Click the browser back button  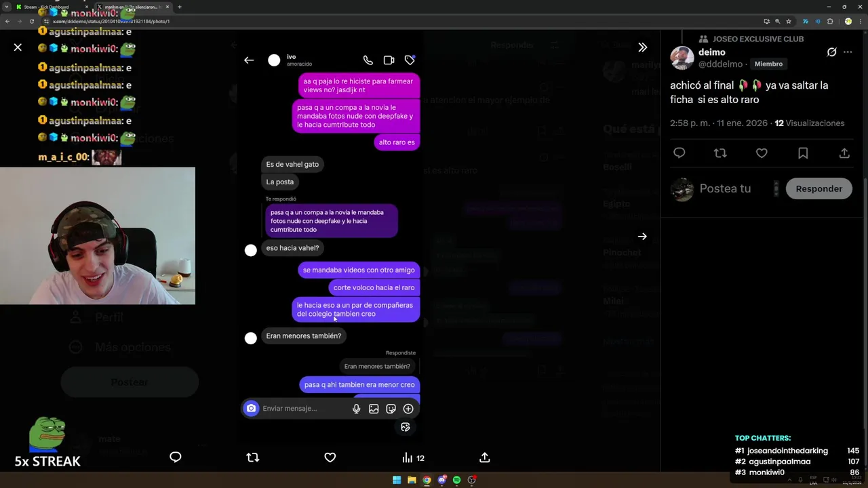click(7, 21)
